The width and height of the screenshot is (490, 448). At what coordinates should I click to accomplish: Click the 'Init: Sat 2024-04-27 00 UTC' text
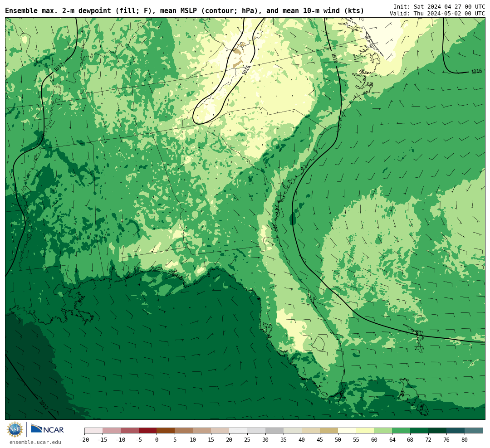click(x=439, y=6)
